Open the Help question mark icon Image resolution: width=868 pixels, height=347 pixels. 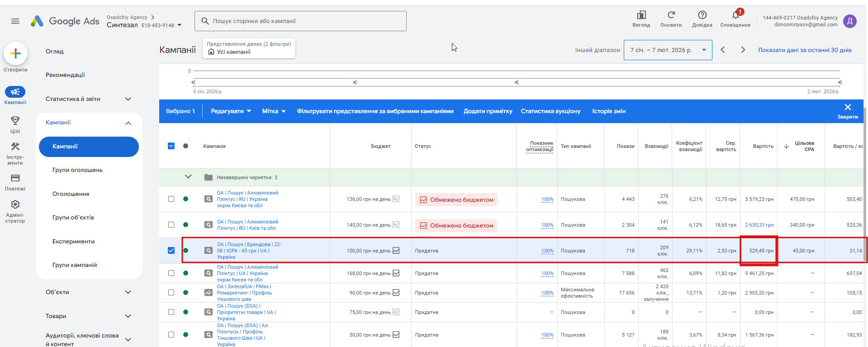(702, 15)
